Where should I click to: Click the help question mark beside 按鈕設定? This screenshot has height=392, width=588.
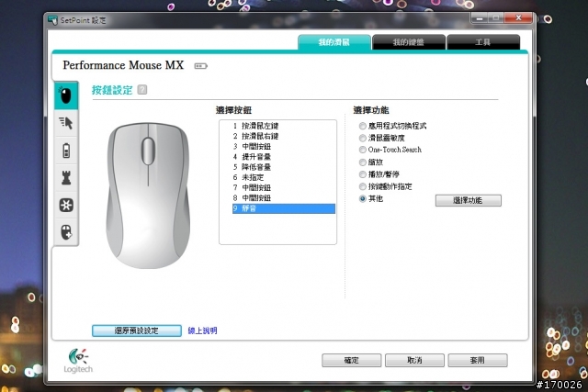pyautogui.click(x=142, y=90)
